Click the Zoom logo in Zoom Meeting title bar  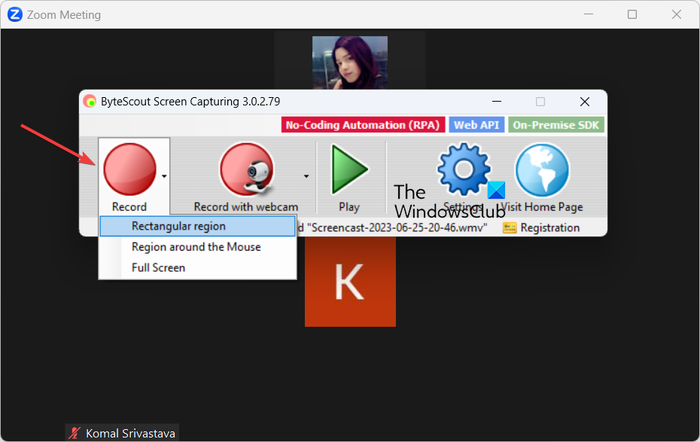tap(15, 15)
